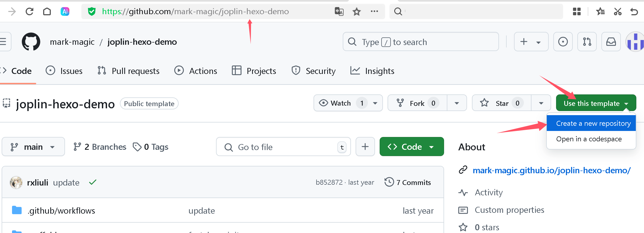This screenshot has height=233, width=644.
Task: Open the update commit message link
Action: point(66,183)
